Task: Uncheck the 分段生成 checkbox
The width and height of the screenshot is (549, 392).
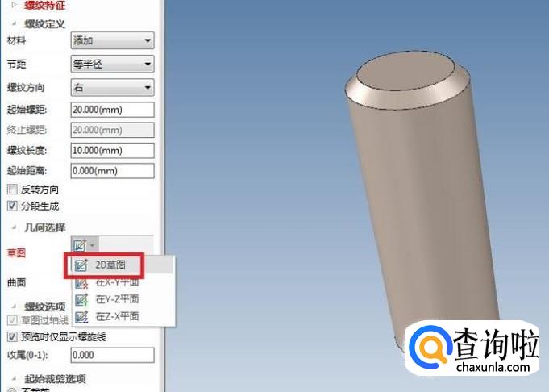Action: 12,206
